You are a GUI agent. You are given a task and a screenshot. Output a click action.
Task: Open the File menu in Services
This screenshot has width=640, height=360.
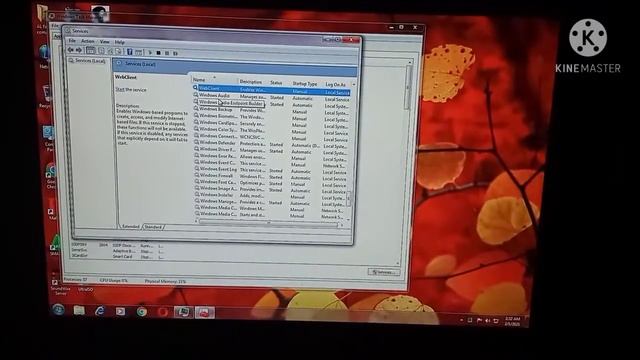(x=72, y=41)
